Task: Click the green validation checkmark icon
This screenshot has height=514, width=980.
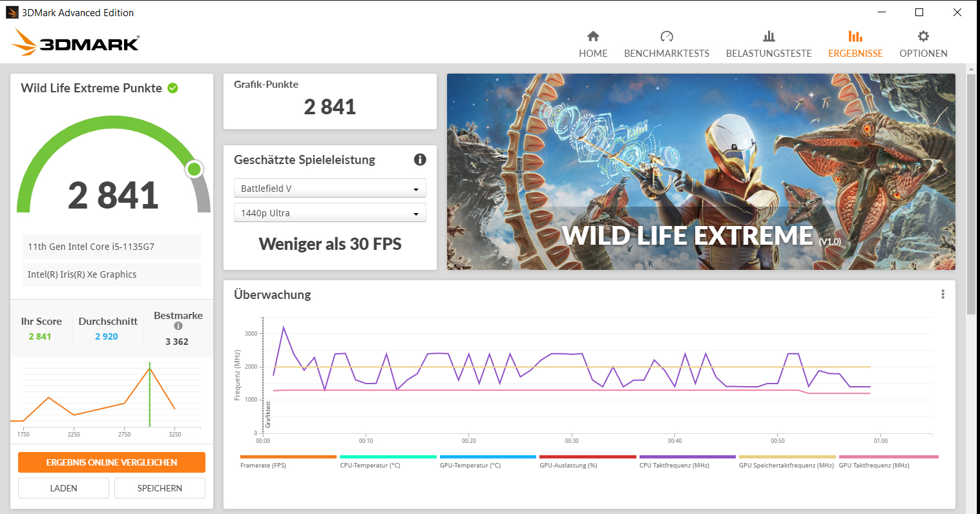Action: tap(172, 88)
